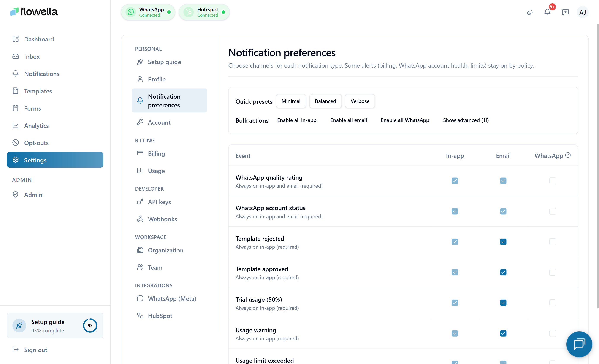Toggle Email checkbox for WhatsApp quality rating

tap(503, 181)
